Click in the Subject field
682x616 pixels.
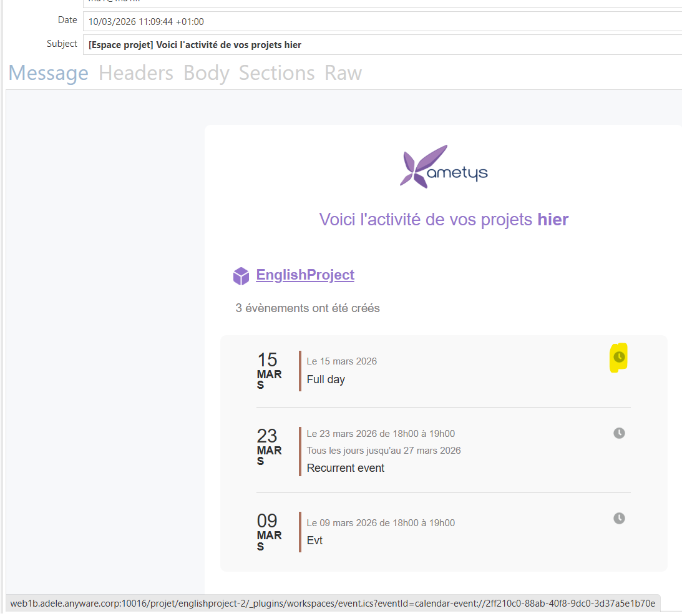pyautogui.click(x=382, y=45)
